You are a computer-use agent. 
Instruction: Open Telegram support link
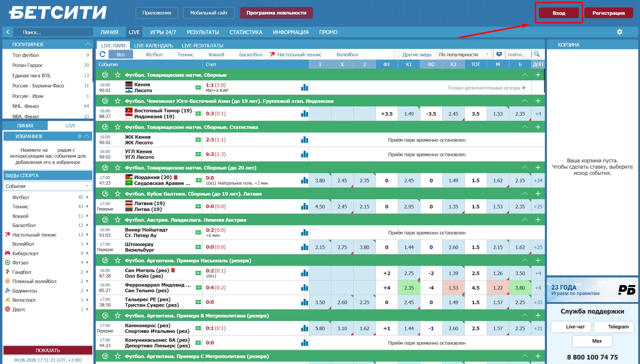coord(614,327)
